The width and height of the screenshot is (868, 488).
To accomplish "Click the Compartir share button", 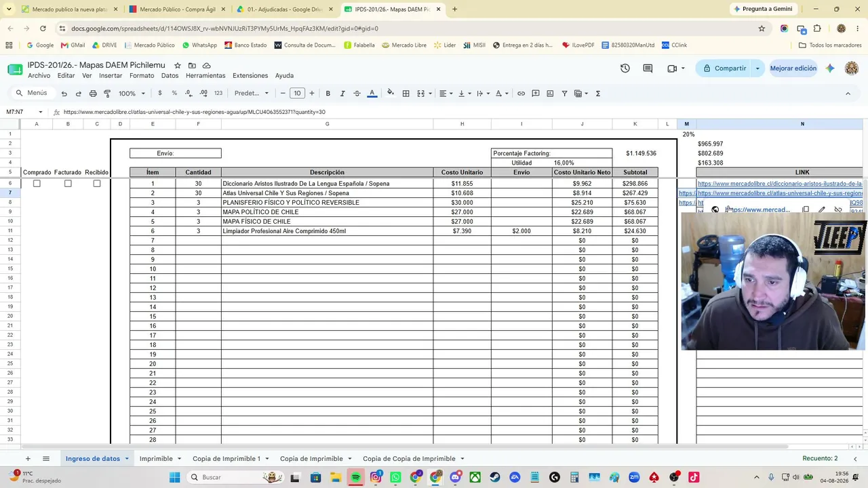I will tap(724, 68).
